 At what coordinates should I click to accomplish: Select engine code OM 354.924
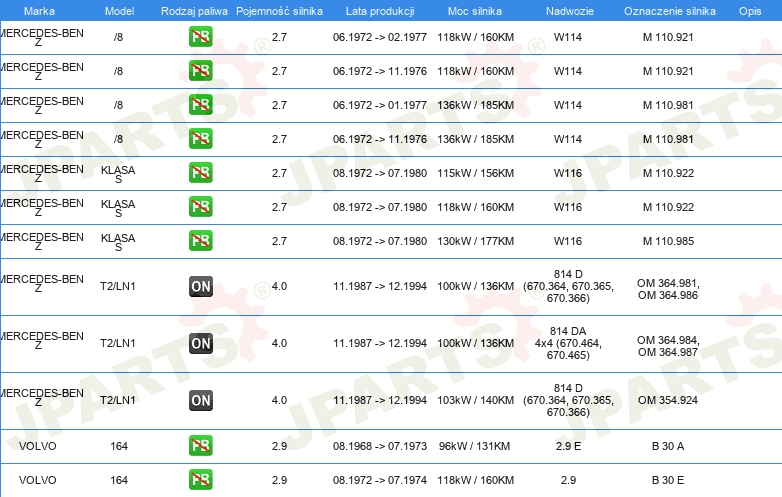click(x=668, y=400)
